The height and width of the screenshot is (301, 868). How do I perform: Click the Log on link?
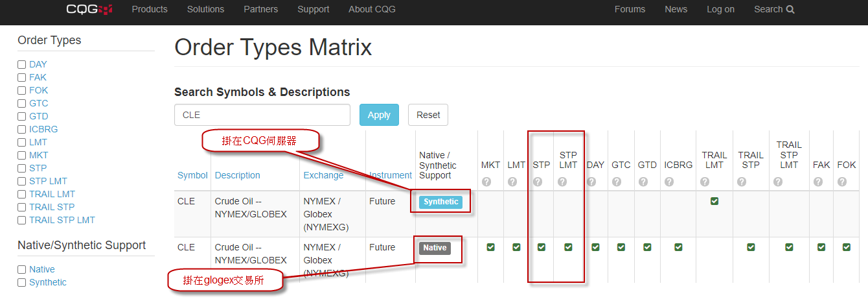coord(720,9)
